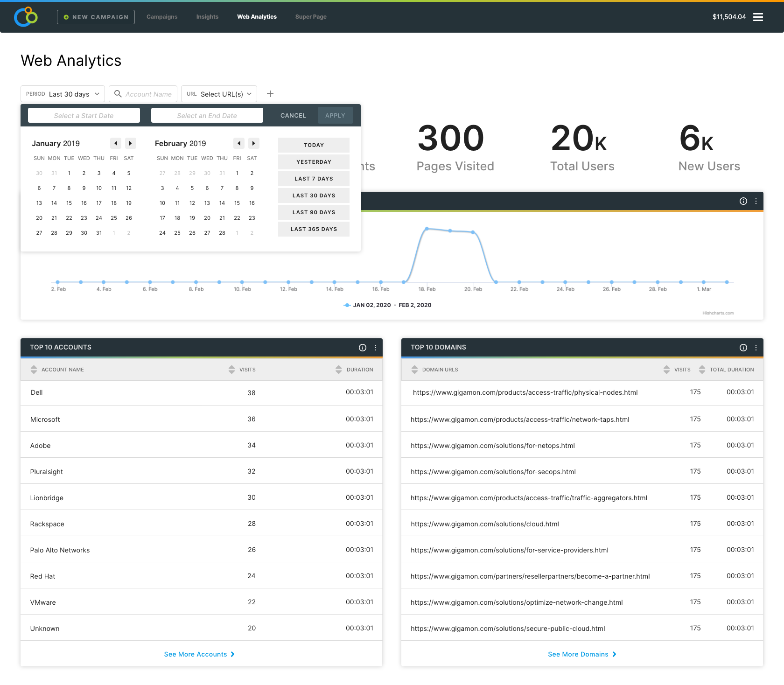Select the VMware account row
784x685 pixels.
[x=202, y=602]
